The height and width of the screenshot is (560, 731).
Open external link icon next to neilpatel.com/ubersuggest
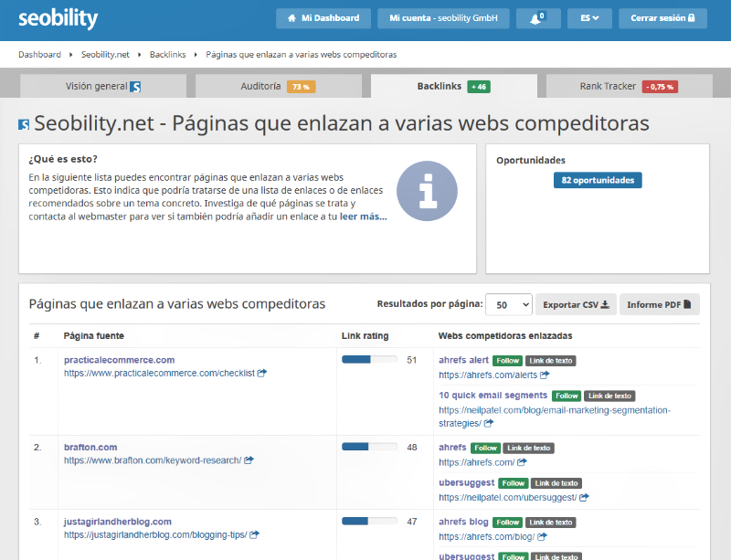(584, 498)
